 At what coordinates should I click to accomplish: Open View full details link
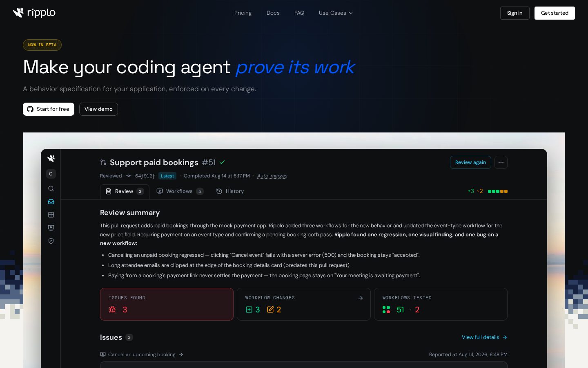[x=484, y=337]
